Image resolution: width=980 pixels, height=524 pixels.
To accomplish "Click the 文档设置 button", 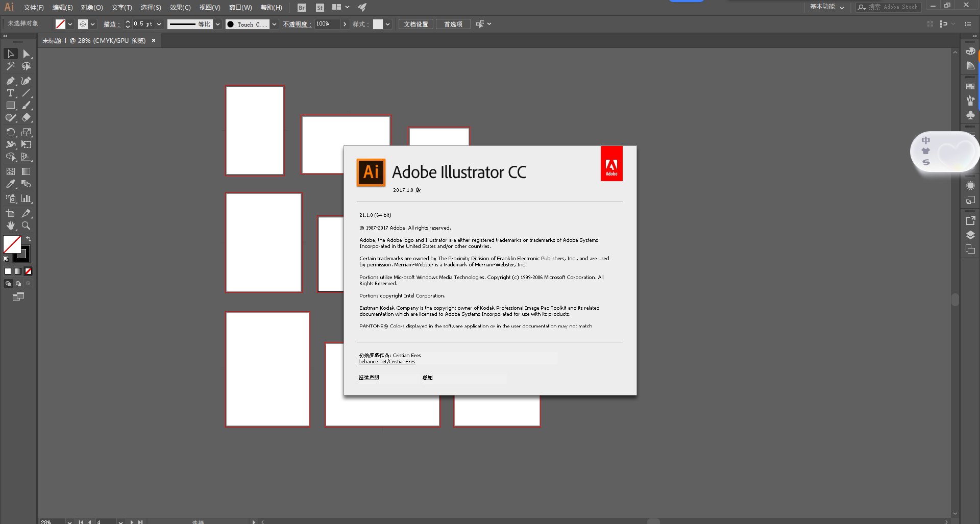I will [x=415, y=23].
